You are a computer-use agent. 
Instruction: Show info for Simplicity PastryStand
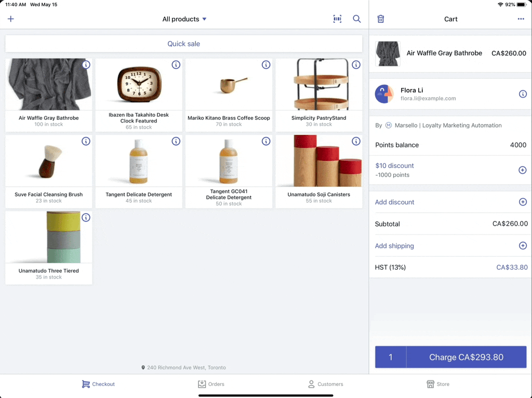pyautogui.click(x=356, y=64)
